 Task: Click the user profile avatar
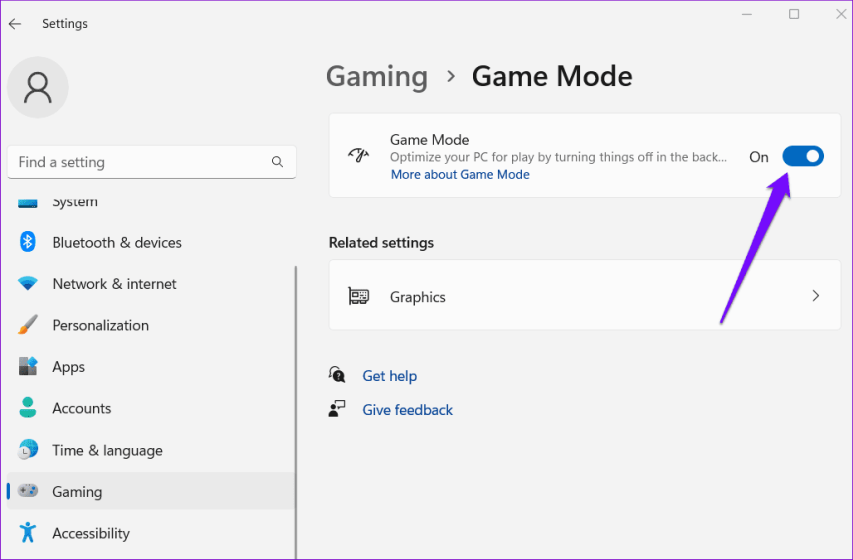(x=38, y=87)
